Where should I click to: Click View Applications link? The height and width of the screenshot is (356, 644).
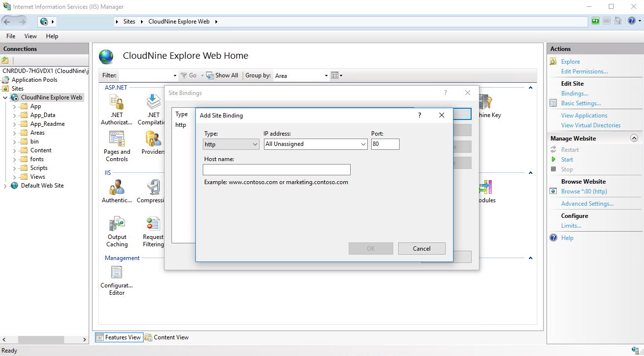click(584, 116)
